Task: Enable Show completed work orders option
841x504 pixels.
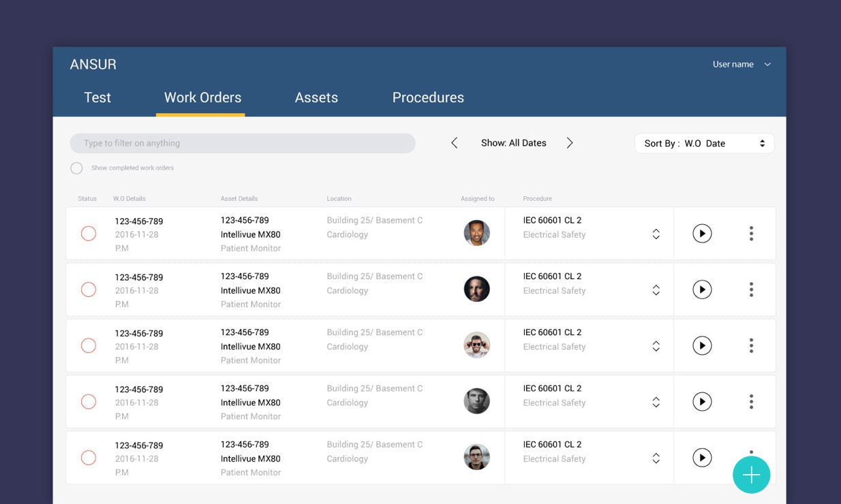Action: (x=77, y=168)
